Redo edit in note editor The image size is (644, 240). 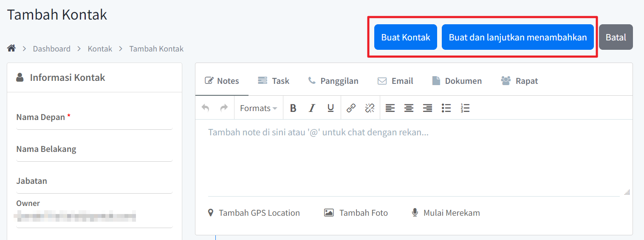coord(224,108)
